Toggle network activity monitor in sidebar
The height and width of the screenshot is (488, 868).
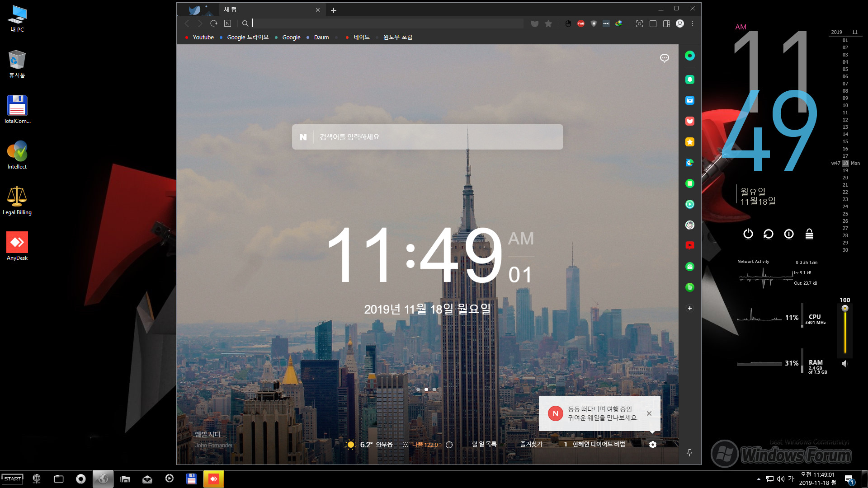[753, 261]
